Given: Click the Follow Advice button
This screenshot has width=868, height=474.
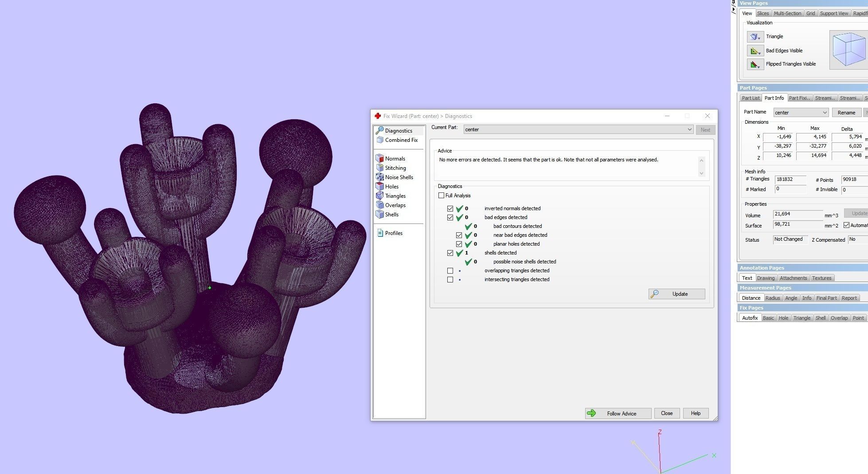Looking at the screenshot, I should 618,413.
